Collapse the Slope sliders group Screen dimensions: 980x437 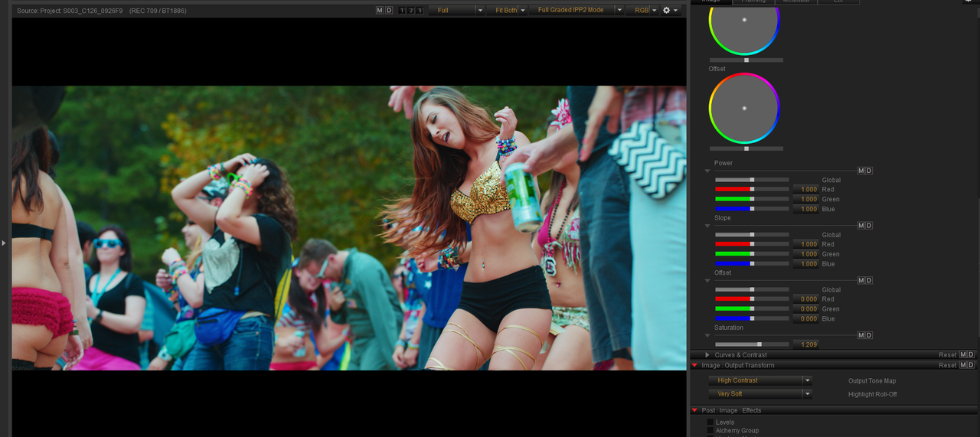pos(707,227)
